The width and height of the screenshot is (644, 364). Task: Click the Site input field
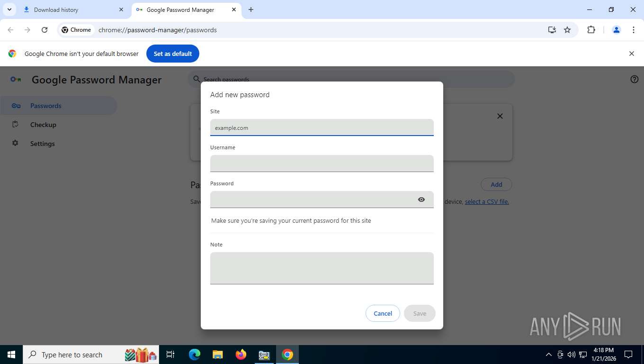(322, 127)
